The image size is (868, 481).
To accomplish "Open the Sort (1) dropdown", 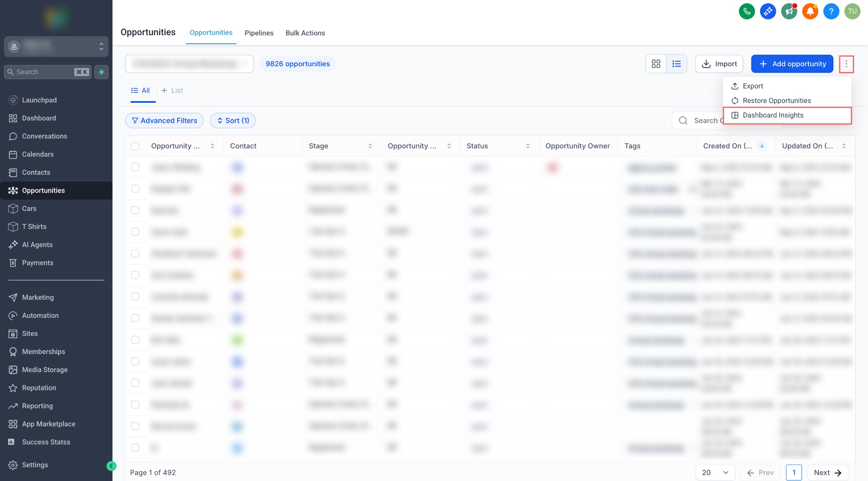I will coord(233,120).
